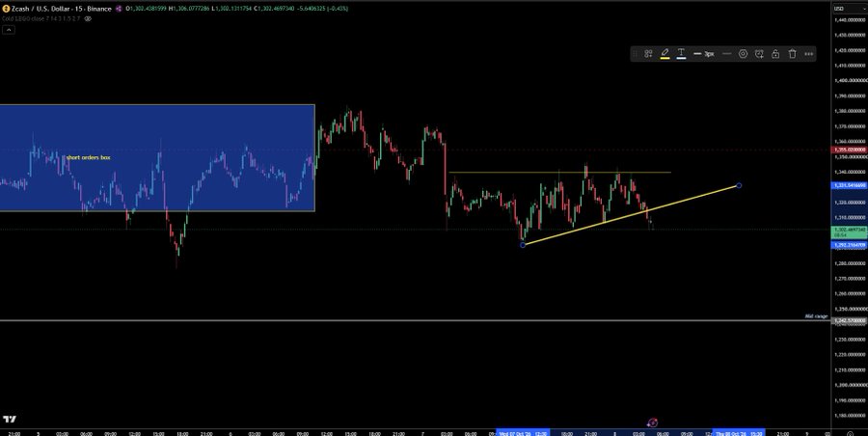Select the short orders box rectangle

(157, 158)
